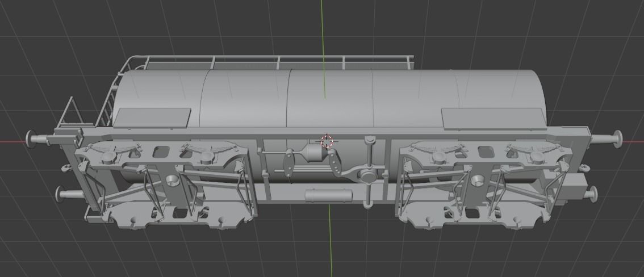The image size is (644, 277).
Task: Select the right rectangular plate on tank
Action: tap(493, 119)
